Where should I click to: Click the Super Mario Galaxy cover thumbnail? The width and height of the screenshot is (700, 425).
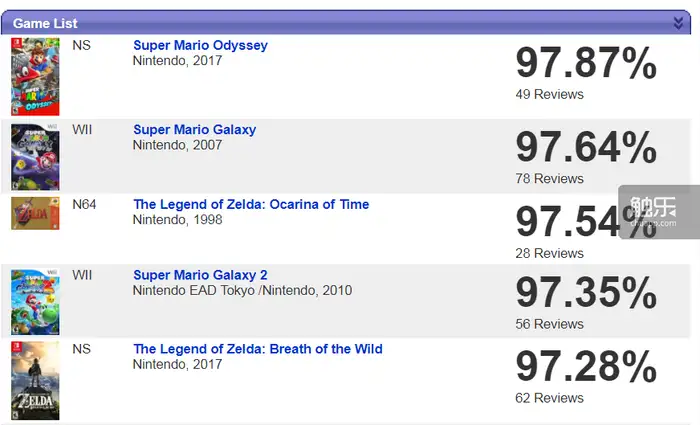tap(35, 157)
